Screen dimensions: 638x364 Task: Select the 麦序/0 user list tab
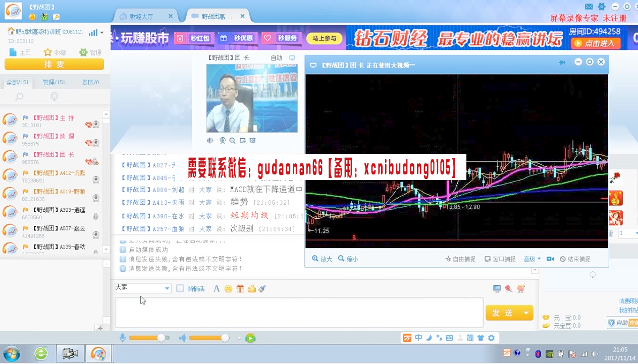tap(90, 82)
